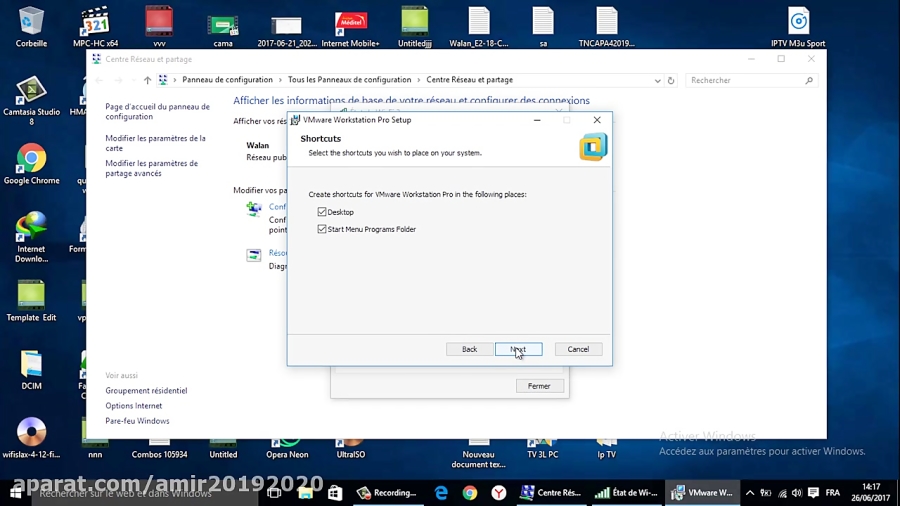900x506 pixels.
Task: Open Camtasia Studio 8 shortcut
Action: click(x=31, y=100)
